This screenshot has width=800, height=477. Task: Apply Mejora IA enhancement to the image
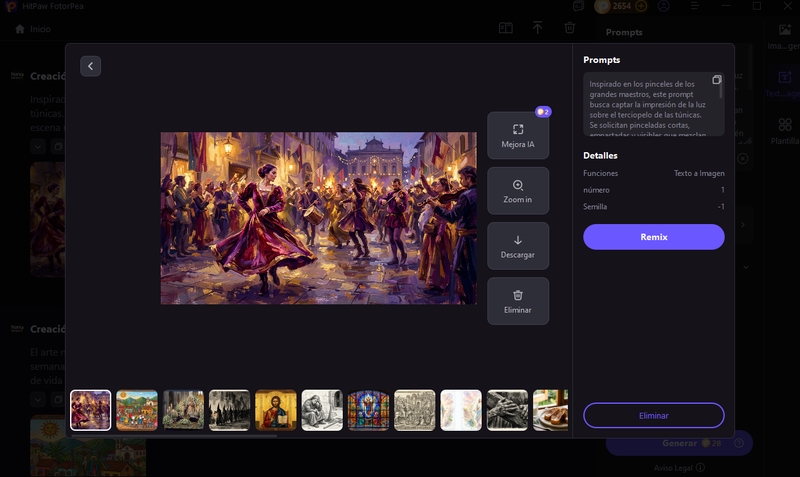(x=518, y=136)
